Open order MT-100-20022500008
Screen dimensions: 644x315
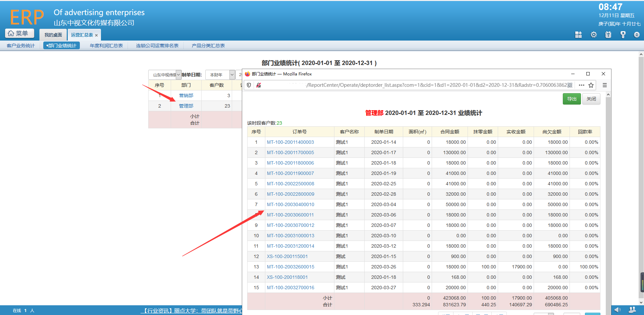(x=290, y=184)
